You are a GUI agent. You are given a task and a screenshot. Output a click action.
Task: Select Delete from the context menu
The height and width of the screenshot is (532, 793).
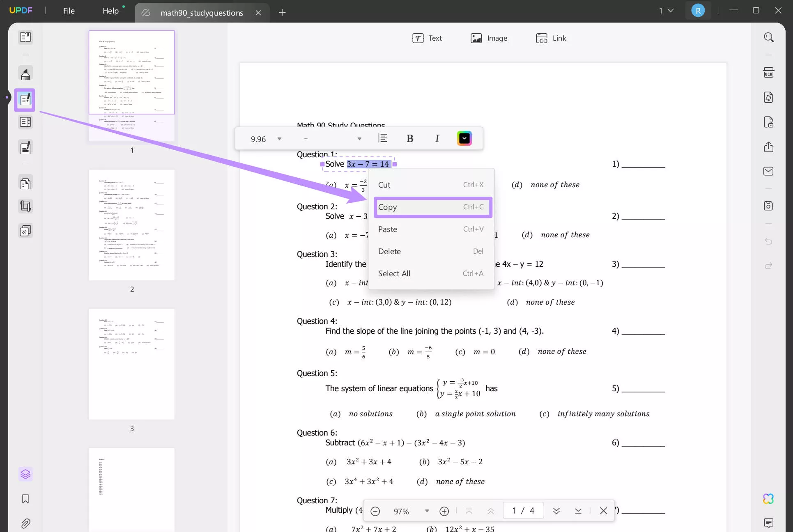(x=389, y=250)
